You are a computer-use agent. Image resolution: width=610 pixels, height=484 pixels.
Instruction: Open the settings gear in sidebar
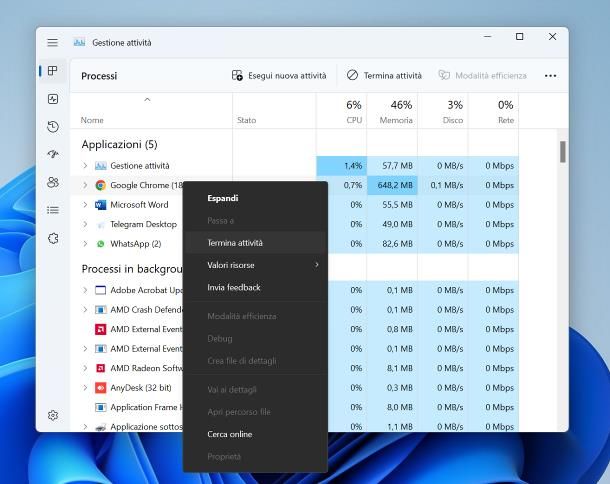tap(53, 415)
